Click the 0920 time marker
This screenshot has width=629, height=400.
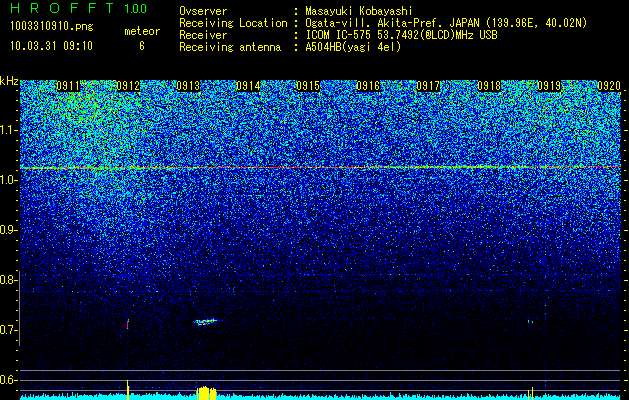(609, 86)
